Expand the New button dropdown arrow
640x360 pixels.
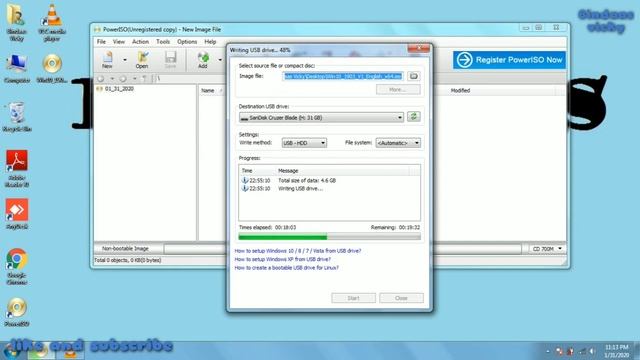coord(125,60)
